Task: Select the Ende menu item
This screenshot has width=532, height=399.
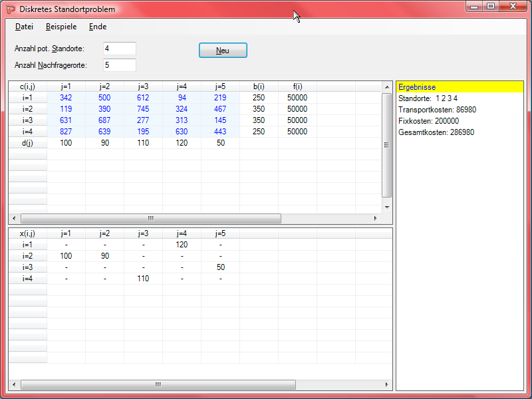Action: click(98, 27)
